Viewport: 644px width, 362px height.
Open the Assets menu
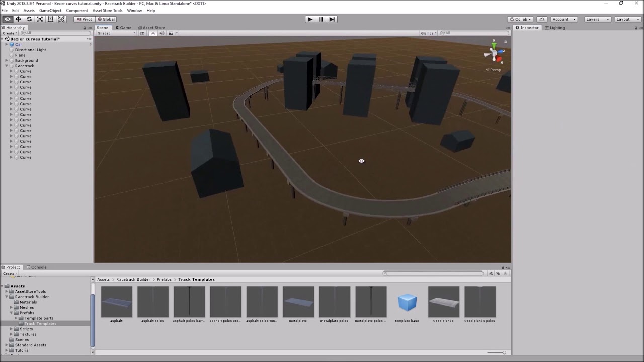point(29,10)
